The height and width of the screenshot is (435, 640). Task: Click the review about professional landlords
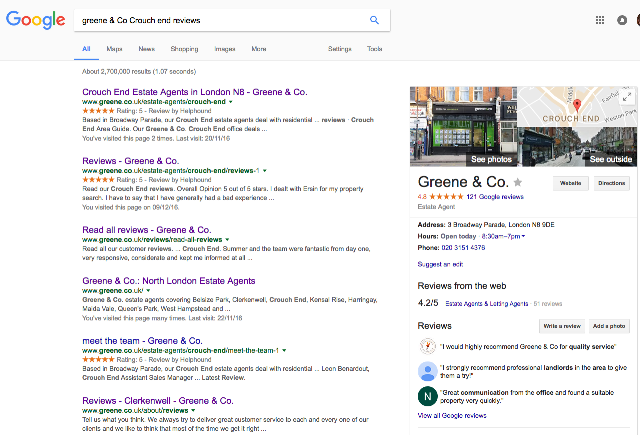pos(533,371)
